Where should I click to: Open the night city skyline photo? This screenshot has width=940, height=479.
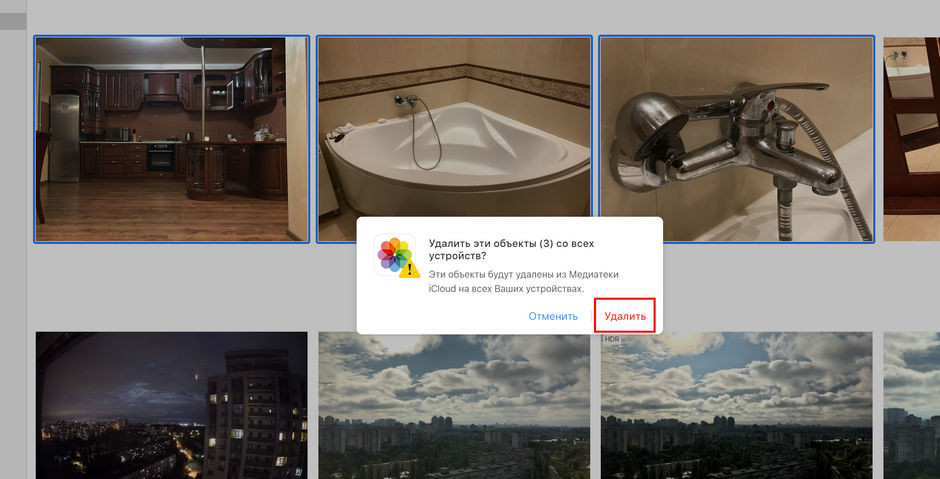coord(171,405)
